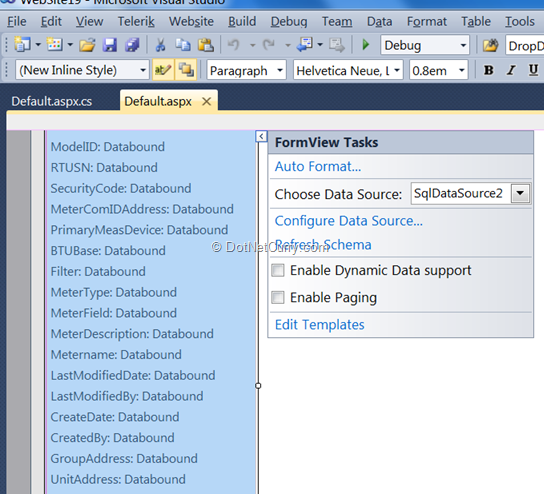This screenshot has height=494, width=544.
Task: Toggle the style application highlighter icon
Action: [163, 70]
